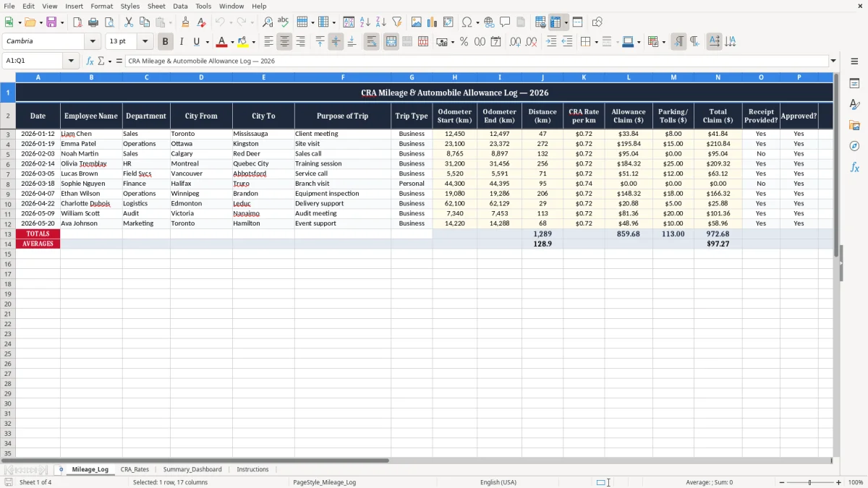Click the Define Print Area icon
This screenshot has width=868, height=488.
[540, 22]
